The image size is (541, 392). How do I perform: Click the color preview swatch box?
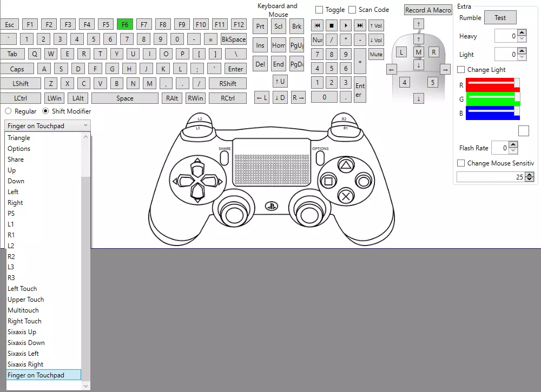pyautogui.click(x=523, y=131)
